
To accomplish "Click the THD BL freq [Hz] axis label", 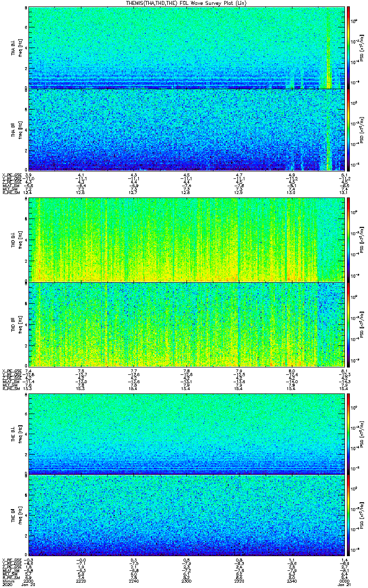I will point(20,240).
